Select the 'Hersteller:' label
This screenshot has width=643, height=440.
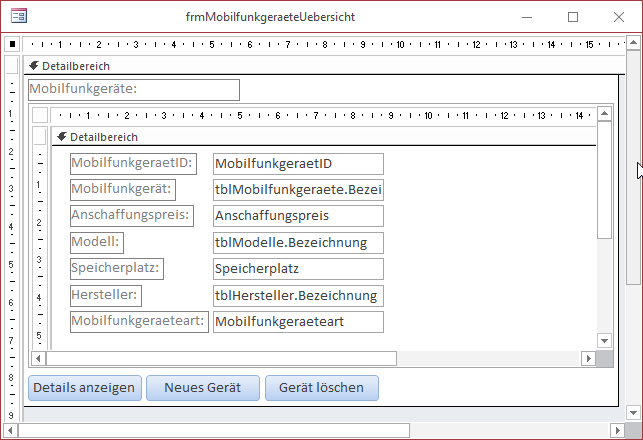(106, 296)
